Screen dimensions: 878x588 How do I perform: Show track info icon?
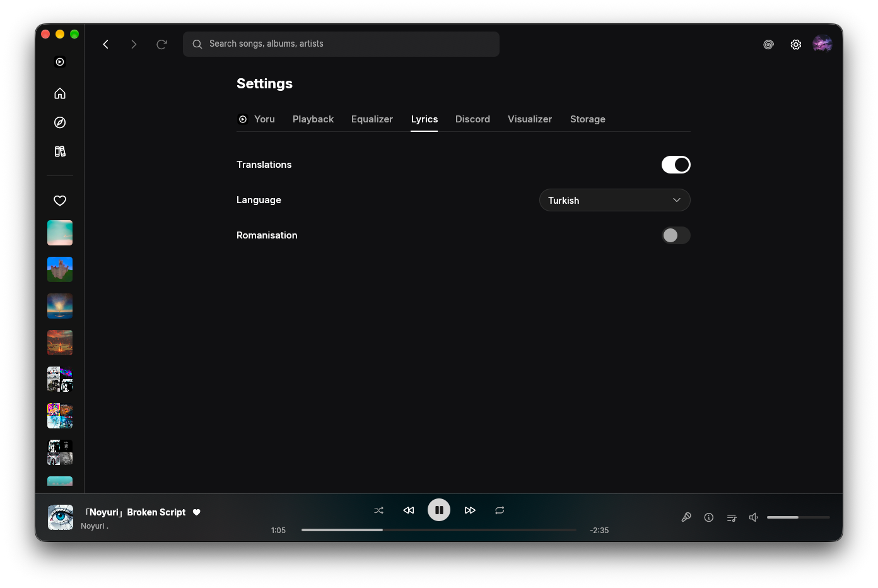click(x=709, y=517)
